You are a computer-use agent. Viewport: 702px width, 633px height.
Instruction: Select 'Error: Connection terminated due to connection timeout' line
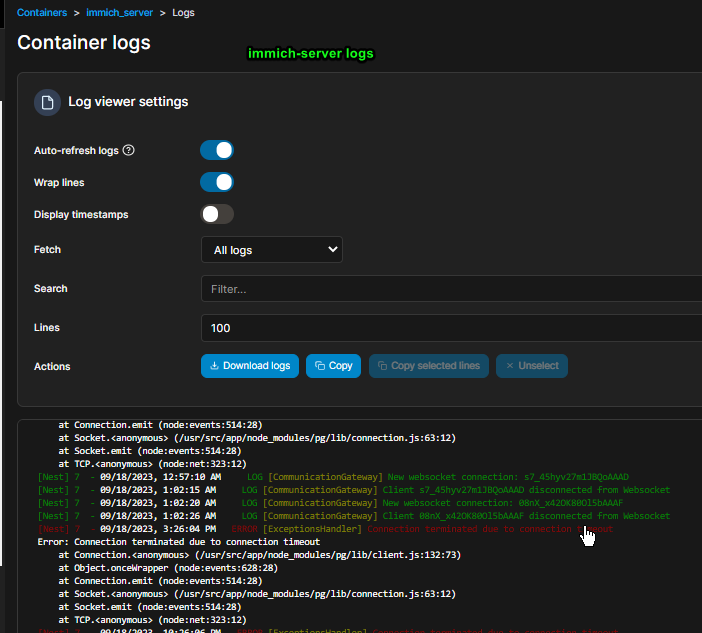179,542
